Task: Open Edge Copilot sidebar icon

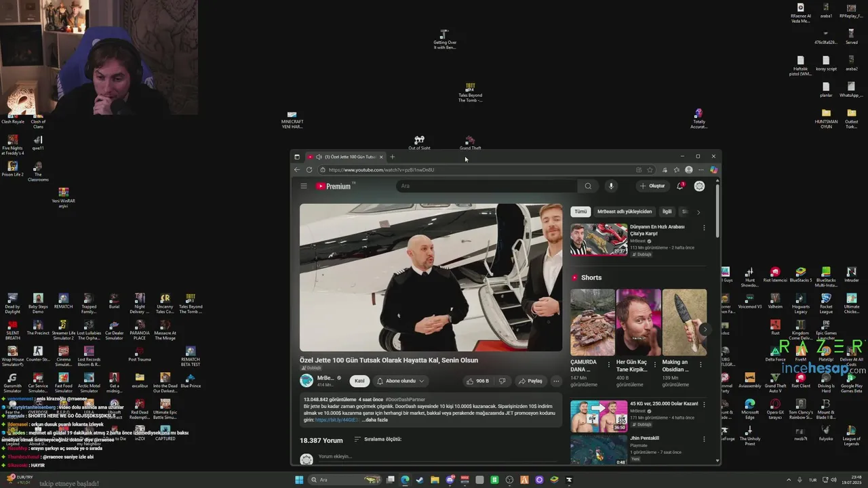Action: (713, 169)
